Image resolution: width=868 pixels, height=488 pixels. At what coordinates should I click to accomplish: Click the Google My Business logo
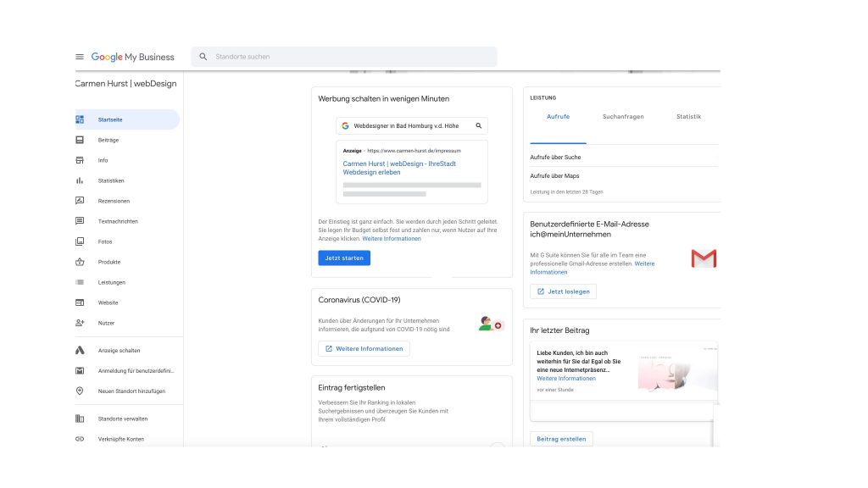click(133, 57)
